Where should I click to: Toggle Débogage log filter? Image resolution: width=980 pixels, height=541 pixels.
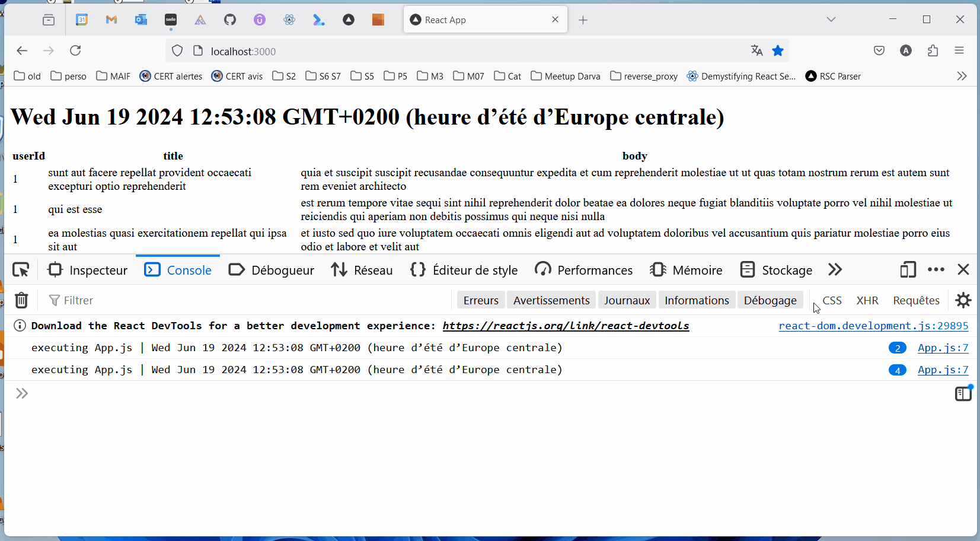770,300
